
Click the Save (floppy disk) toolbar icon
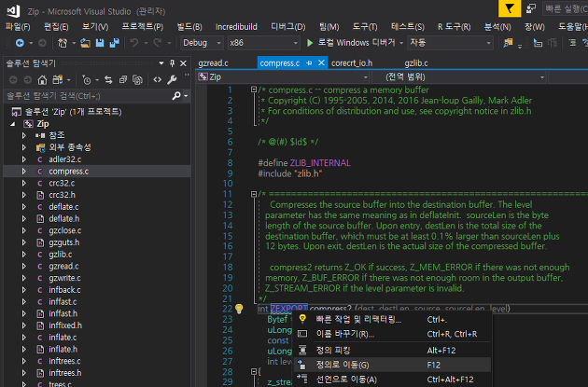[x=100, y=43]
